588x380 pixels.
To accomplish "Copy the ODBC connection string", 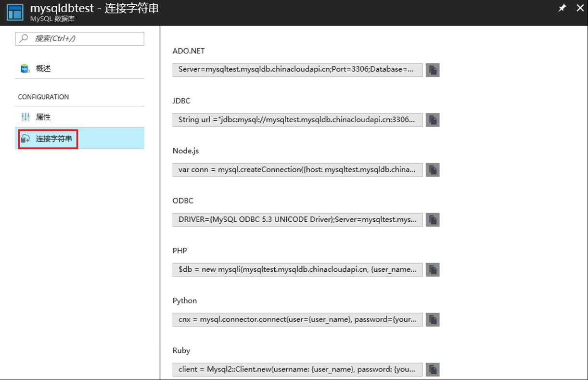I will 433,220.
